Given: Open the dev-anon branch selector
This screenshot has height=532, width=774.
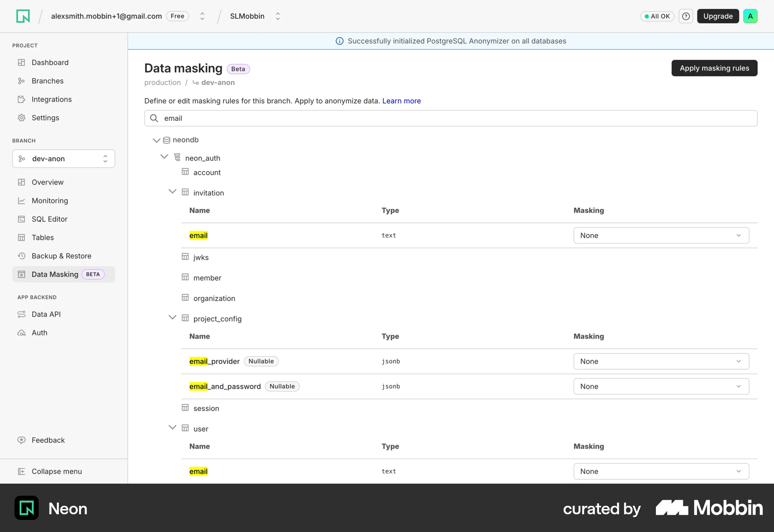Looking at the screenshot, I should click(64, 159).
